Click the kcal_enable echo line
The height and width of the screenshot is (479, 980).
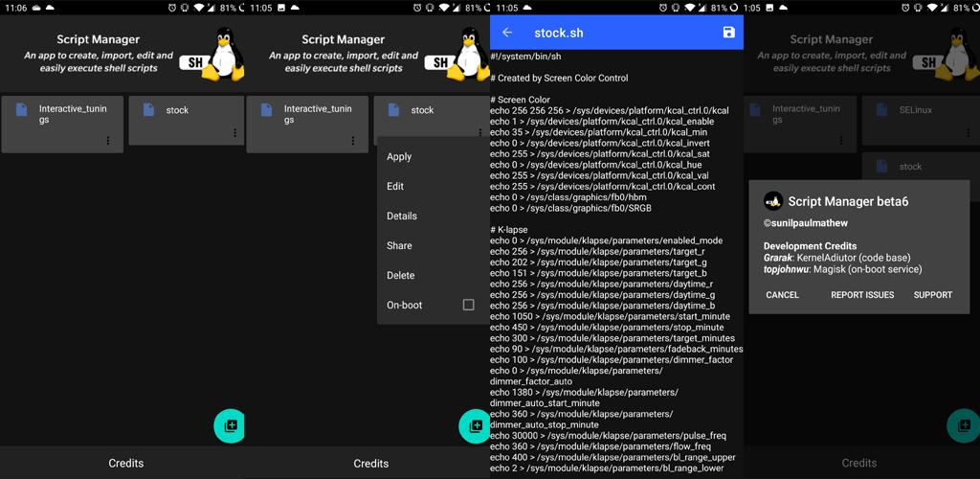[x=603, y=122]
